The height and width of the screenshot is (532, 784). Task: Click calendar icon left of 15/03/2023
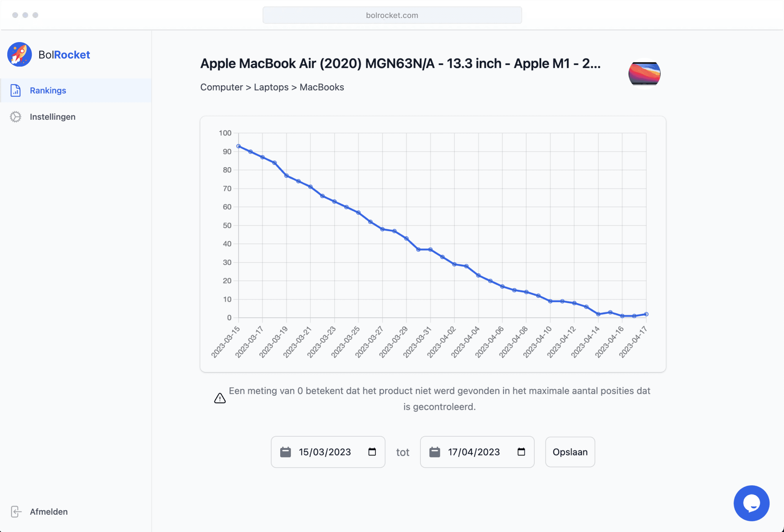(286, 452)
